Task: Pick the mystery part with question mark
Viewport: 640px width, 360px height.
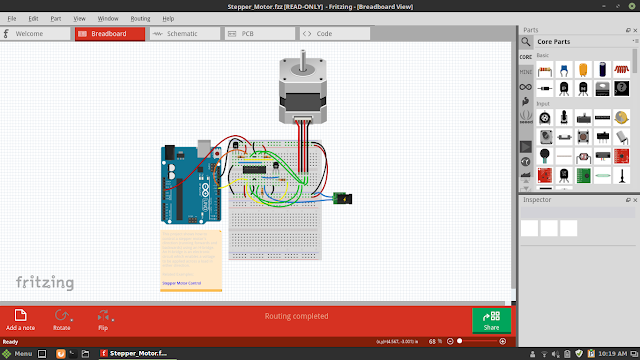Action: (621, 89)
